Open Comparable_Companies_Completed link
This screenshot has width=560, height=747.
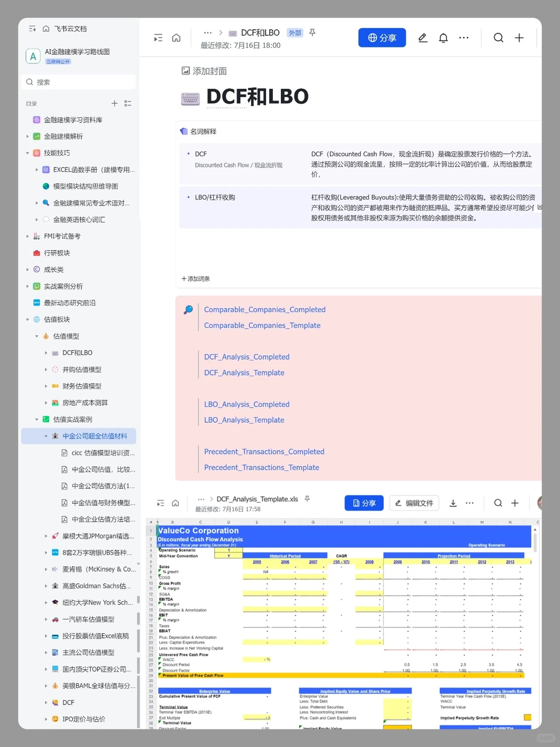(x=264, y=310)
